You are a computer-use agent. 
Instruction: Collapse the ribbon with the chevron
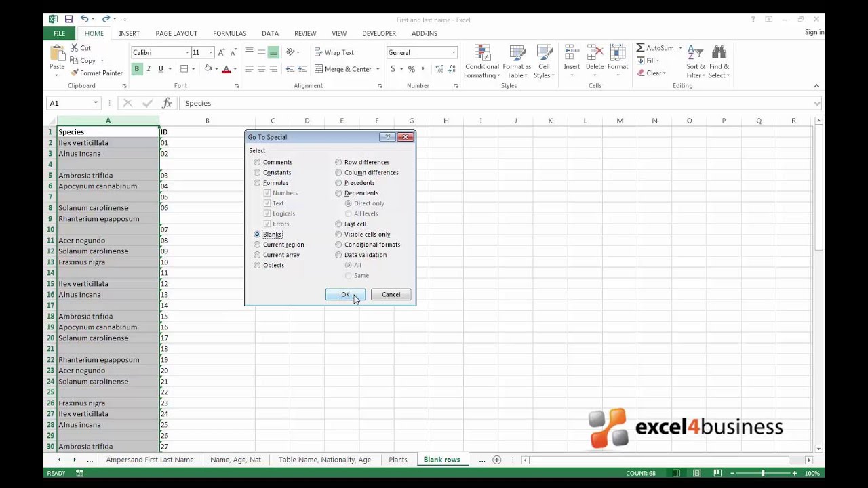(x=816, y=86)
